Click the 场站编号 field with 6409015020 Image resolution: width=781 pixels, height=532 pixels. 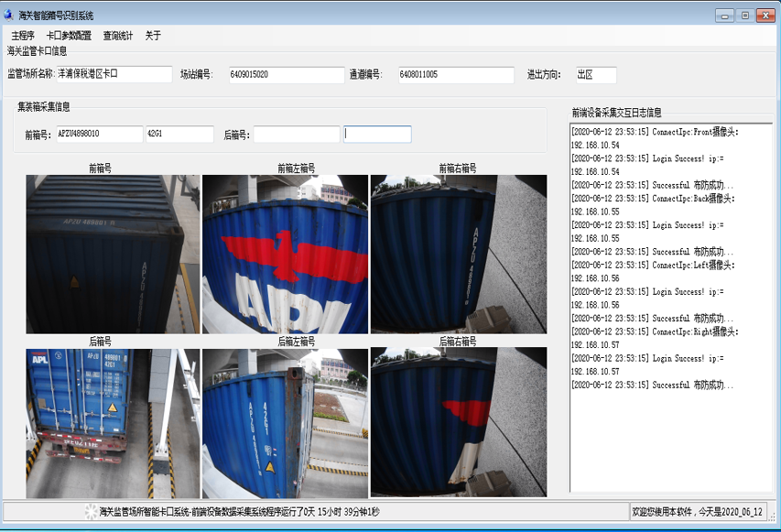287,75
